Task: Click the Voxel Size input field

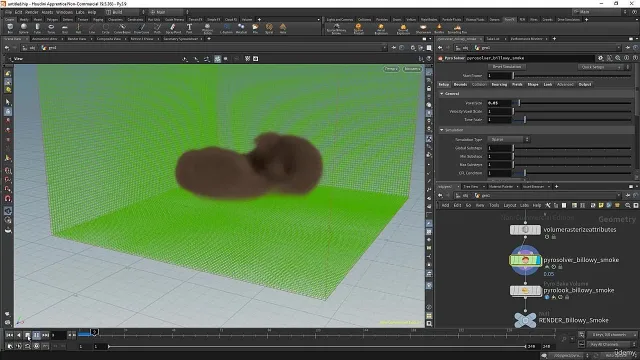Action: [x=499, y=103]
